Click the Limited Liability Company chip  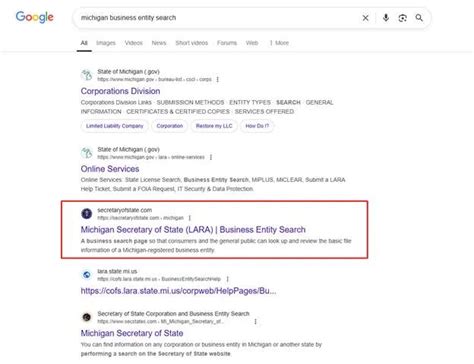[115, 126]
